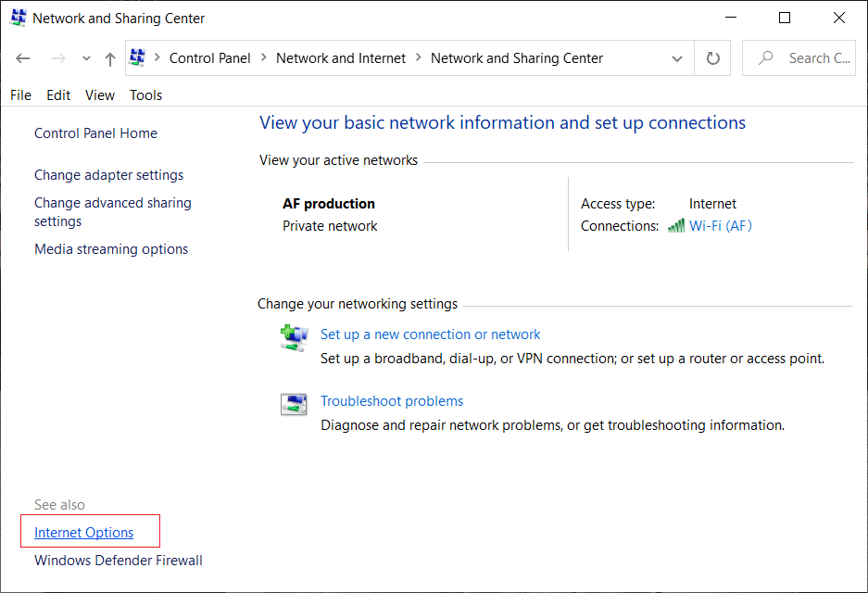Open Internet Options link
The height and width of the screenshot is (593, 868).
coord(83,533)
